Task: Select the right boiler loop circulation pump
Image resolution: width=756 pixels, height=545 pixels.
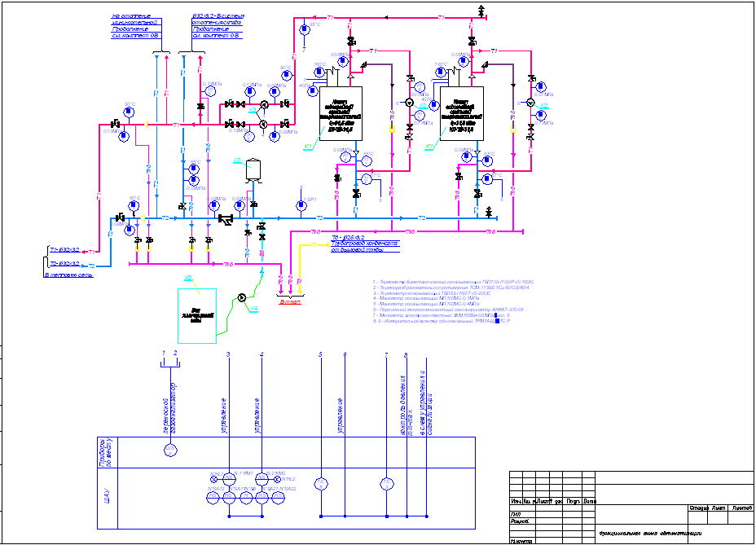Action: click(x=530, y=103)
